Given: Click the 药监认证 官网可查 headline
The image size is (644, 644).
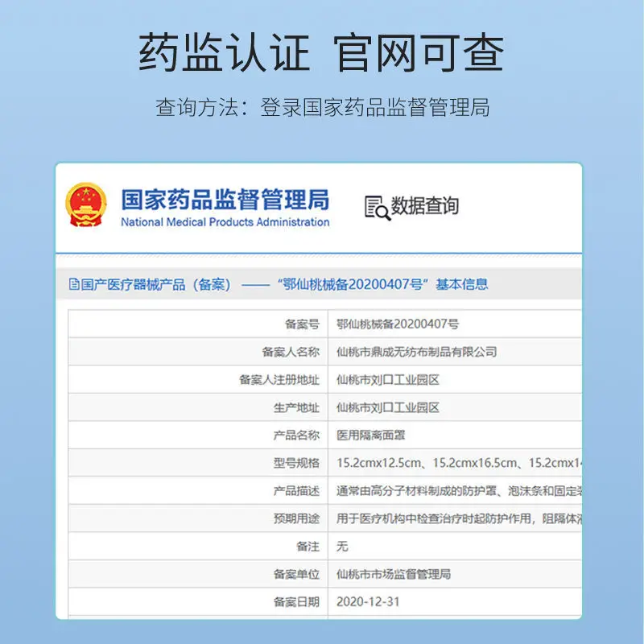Looking at the screenshot, I should point(321,52).
